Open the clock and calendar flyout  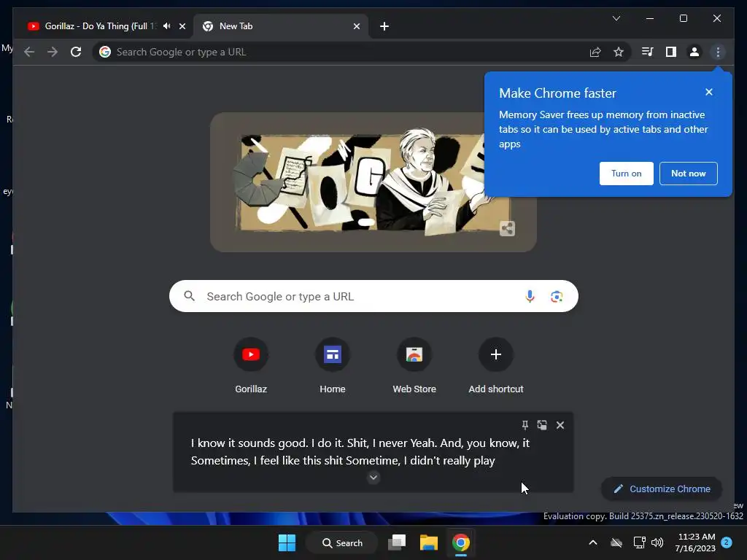tap(695, 542)
